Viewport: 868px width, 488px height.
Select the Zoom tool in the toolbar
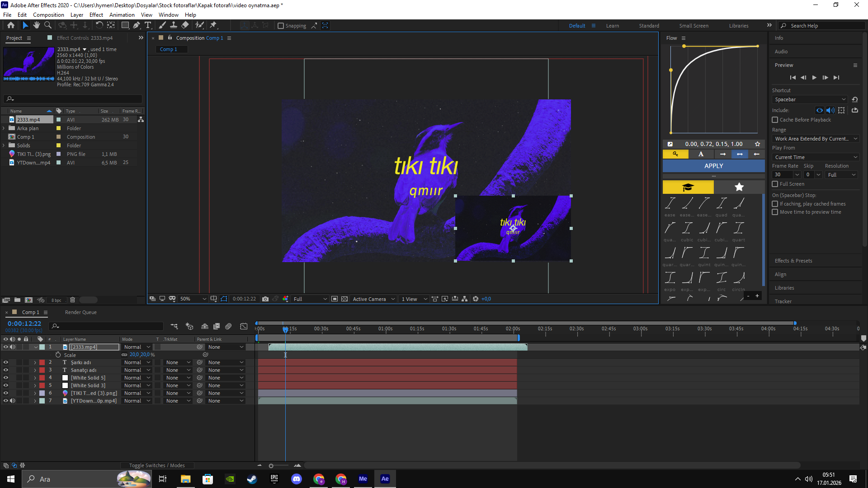pyautogui.click(x=47, y=25)
